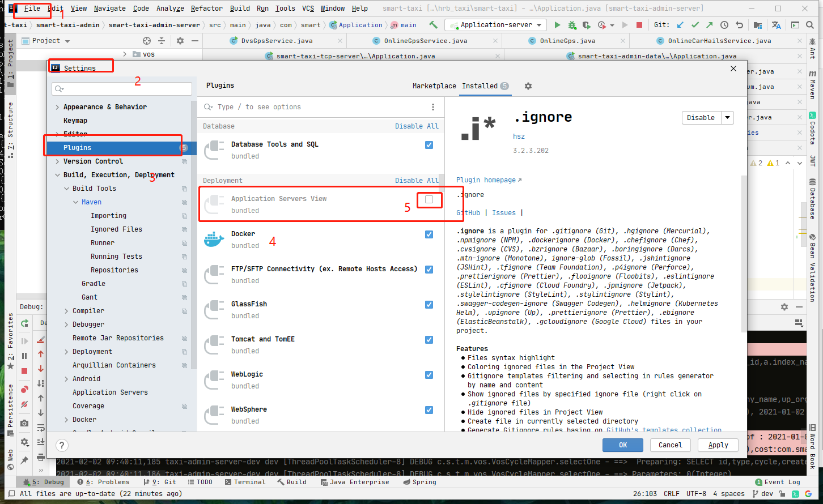This screenshot has width=823, height=504.
Task: Expand the Compiler settings node
Action: 66,311
